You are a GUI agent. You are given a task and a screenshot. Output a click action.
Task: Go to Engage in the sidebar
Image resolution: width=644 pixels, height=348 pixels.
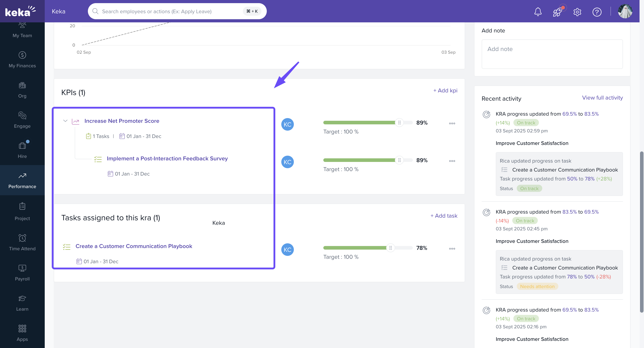click(x=22, y=120)
